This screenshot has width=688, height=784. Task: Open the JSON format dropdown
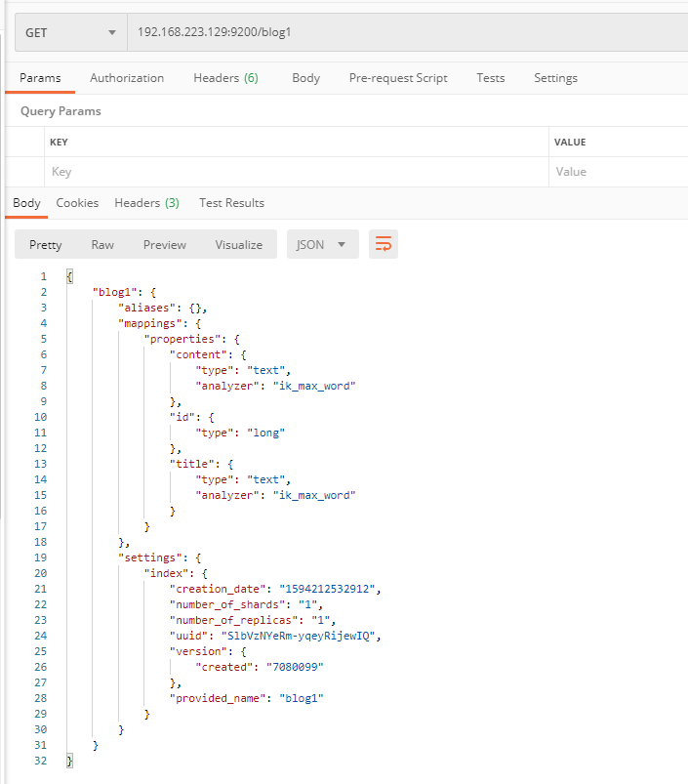pyautogui.click(x=323, y=244)
